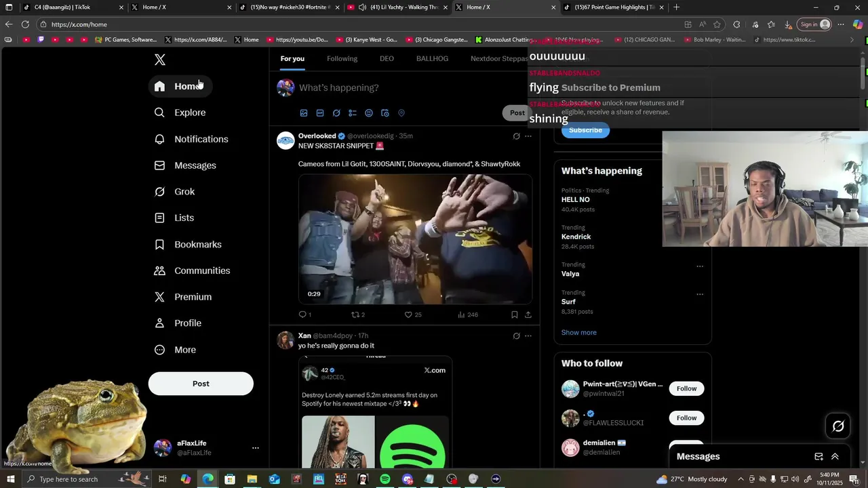Open the Kendrick trending topic
Image resolution: width=868 pixels, height=488 pixels.
coord(576,237)
